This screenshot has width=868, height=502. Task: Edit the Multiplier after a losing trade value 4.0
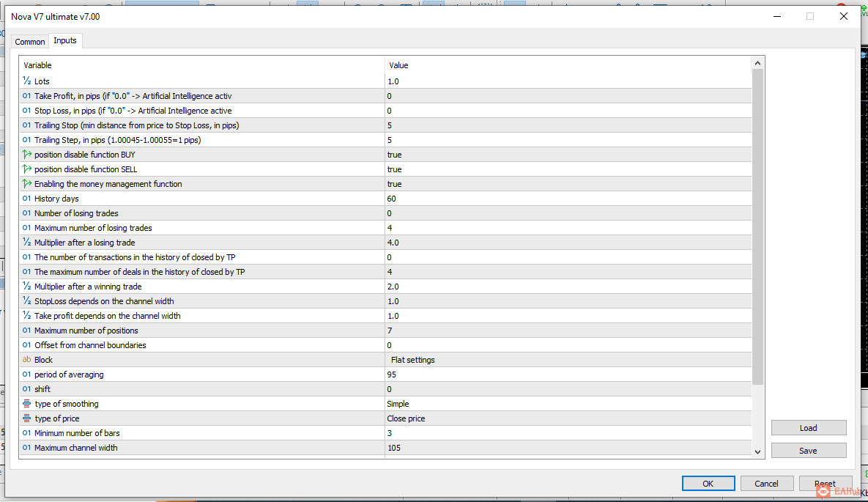click(x=568, y=242)
